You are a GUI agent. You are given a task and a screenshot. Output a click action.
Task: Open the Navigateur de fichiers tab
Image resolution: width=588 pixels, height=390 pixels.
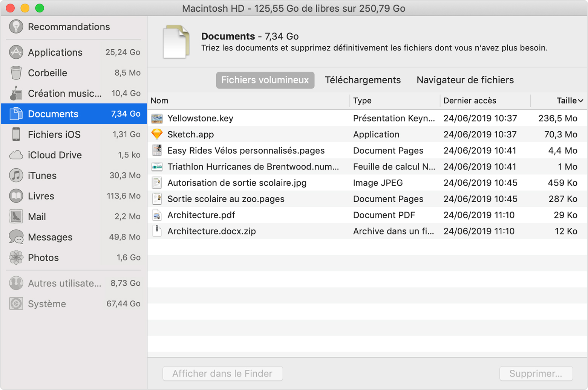tap(465, 80)
